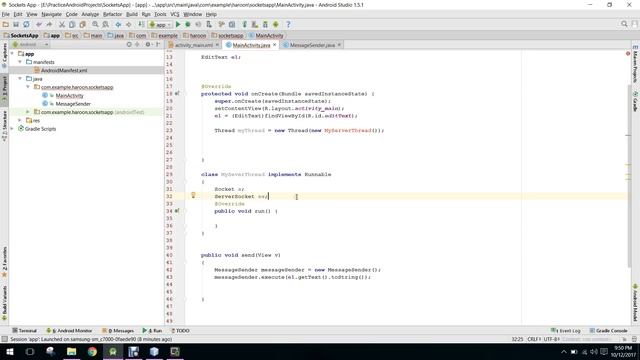Click the Synchronize toolbar icon
Image resolution: width=640 pixels, height=360 pixels.
coord(26,24)
